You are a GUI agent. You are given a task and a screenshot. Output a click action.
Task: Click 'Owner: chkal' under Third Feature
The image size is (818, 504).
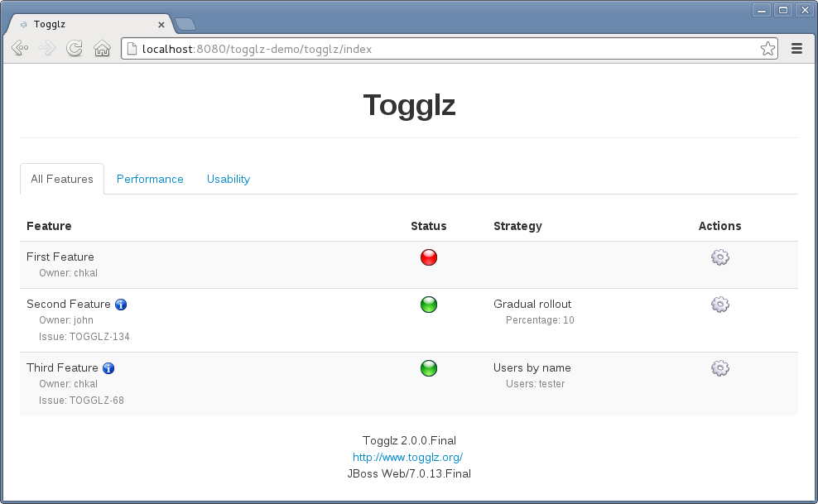point(68,384)
